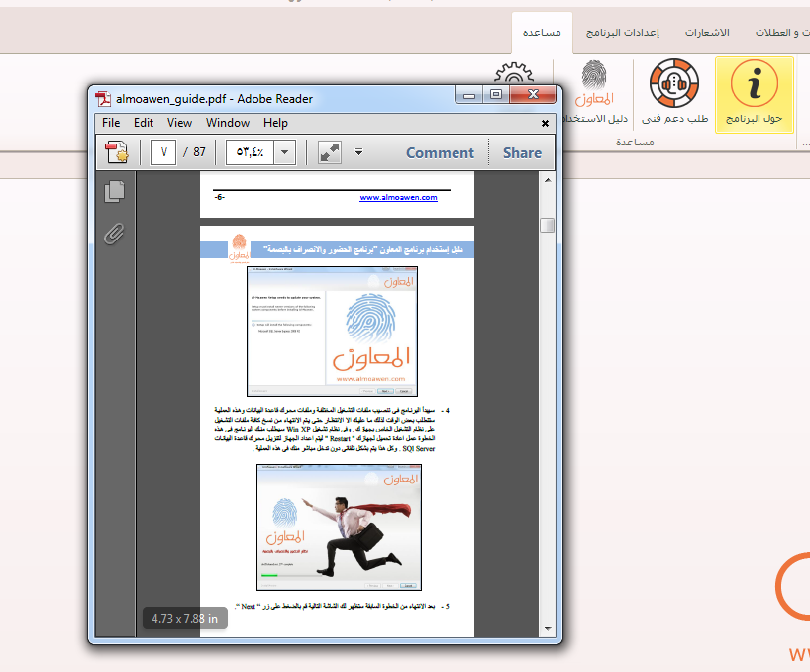Screen dimensions: 810x672
Task: Click the مساعدة ribbon group label
Action: click(x=635, y=142)
